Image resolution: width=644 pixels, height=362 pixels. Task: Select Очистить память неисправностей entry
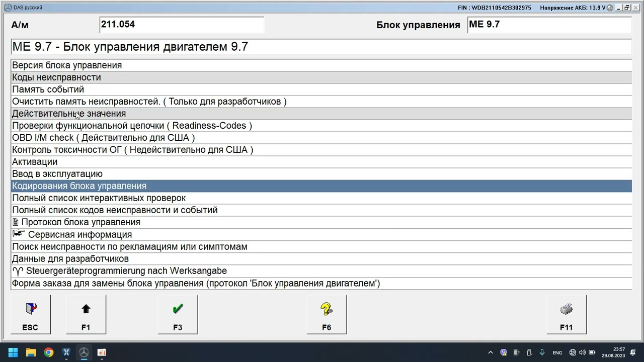click(x=321, y=102)
